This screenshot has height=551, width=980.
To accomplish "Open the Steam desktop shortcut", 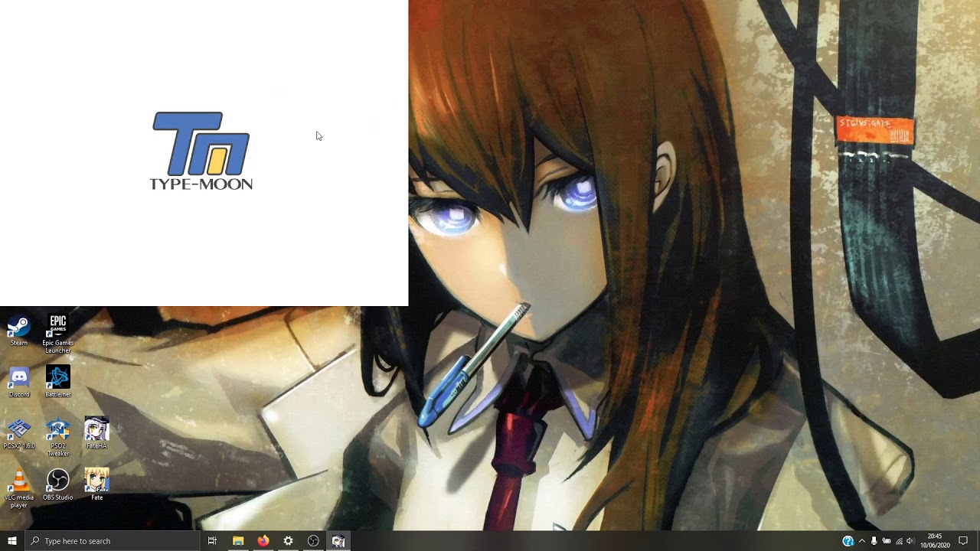I will pos(19,331).
